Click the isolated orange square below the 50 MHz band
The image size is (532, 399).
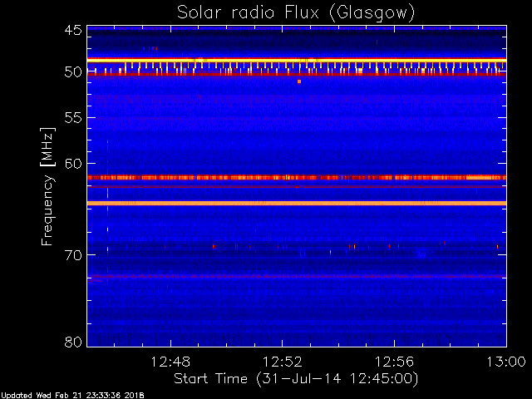[x=299, y=81]
